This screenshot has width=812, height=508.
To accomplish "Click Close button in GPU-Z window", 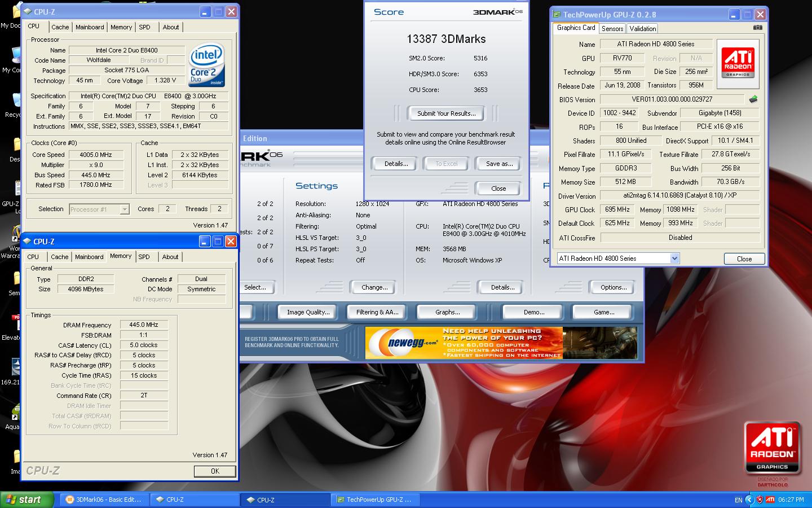I will point(744,259).
